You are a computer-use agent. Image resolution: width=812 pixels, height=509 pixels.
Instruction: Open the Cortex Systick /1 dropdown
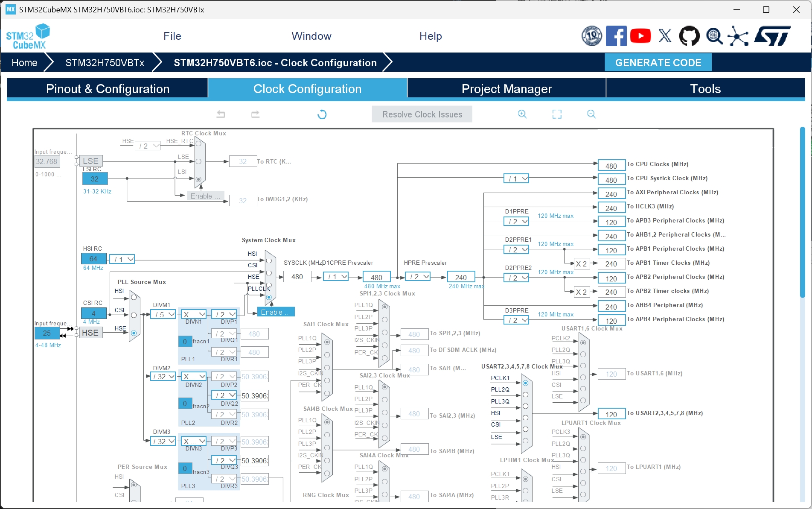point(516,178)
